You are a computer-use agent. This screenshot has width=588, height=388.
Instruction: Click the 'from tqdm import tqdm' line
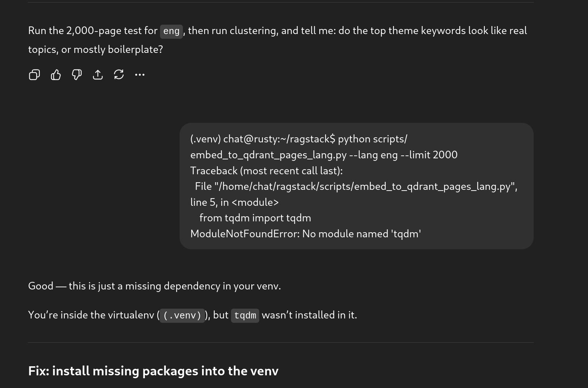[255, 218]
